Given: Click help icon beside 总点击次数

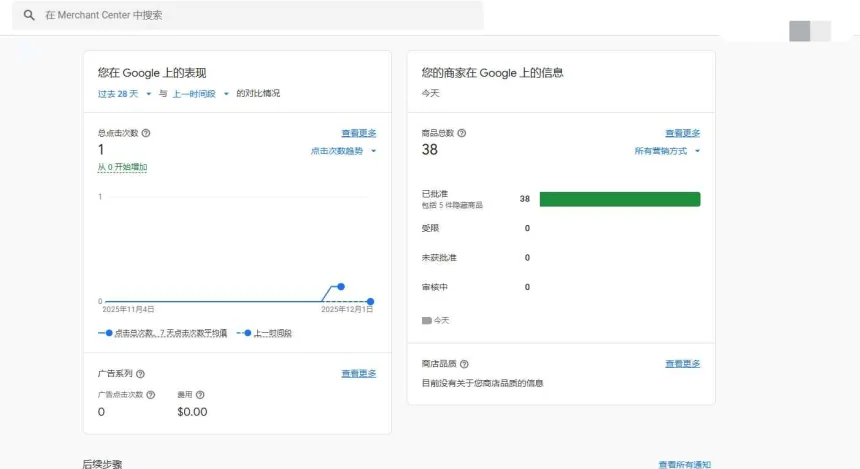Looking at the screenshot, I should click(x=146, y=133).
